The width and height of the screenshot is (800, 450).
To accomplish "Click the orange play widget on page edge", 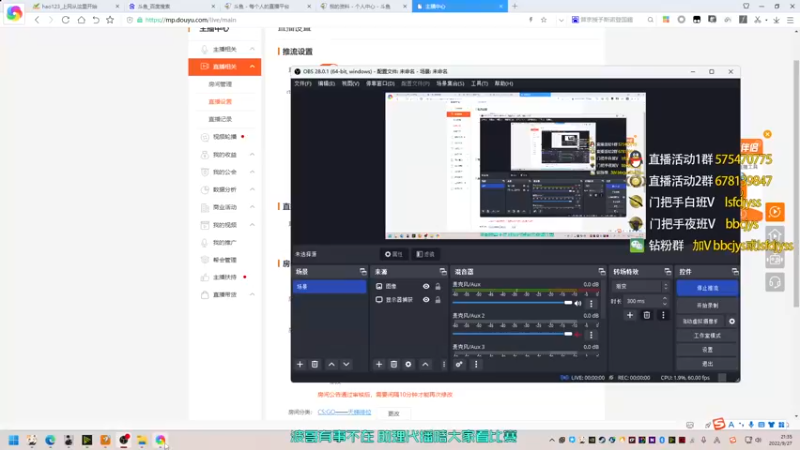I will tap(774, 212).
